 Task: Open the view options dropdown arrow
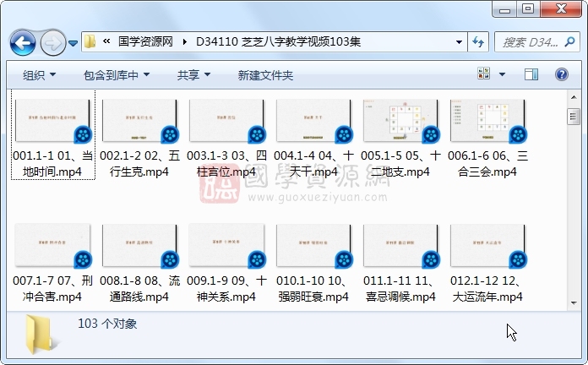502,74
